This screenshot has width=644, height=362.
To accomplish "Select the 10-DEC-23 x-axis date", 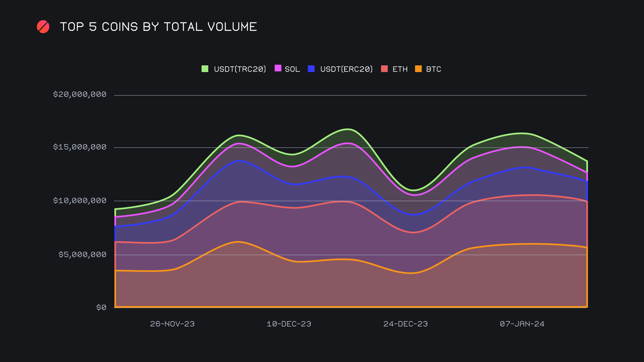I will click(x=289, y=324).
